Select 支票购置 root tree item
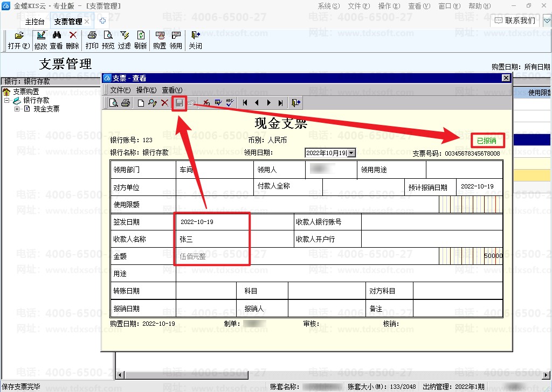Image resolution: width=552 pixels, height=392 pixels. [x=26, y=92]
